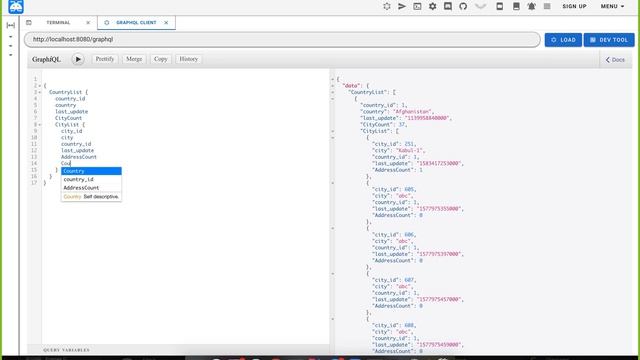Image resolution: width=640 pixels, height=360 pixels.
Task: Click the Copy query button
Action: click(161, 59)
